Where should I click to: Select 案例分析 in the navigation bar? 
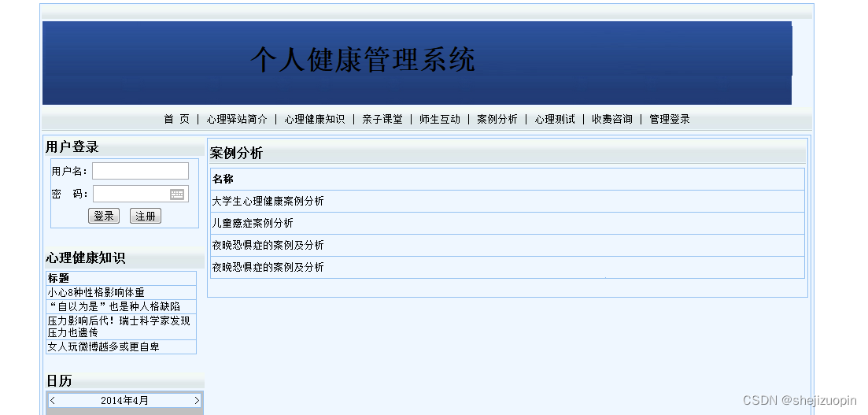497,119
